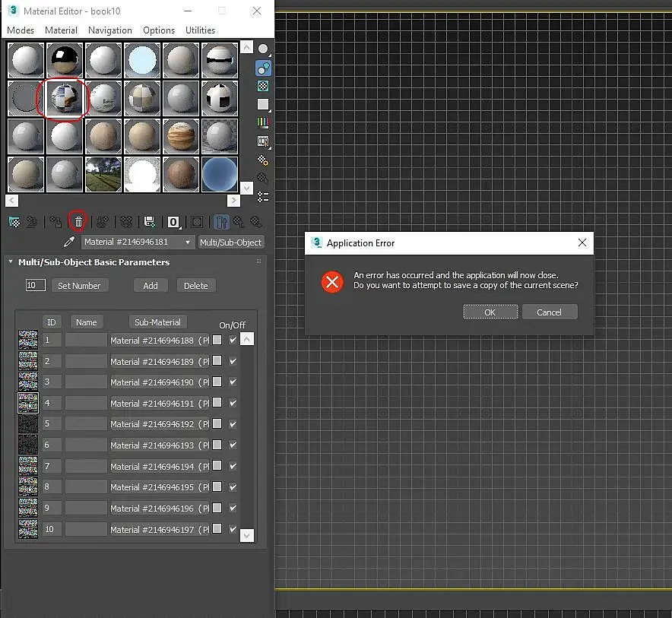Viewport: 672px width, 618px height.
Task: Click the Multi/Sub-Object material type button
Action: pos(230,242)
